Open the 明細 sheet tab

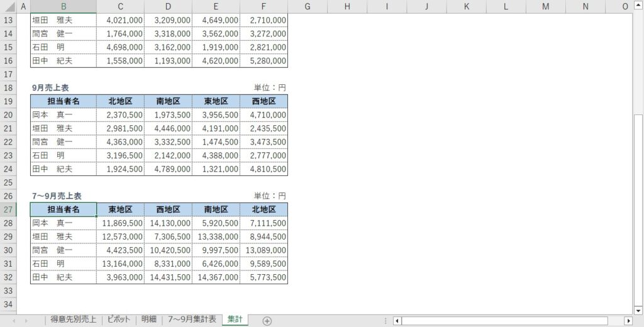click(x=149, y=320)
